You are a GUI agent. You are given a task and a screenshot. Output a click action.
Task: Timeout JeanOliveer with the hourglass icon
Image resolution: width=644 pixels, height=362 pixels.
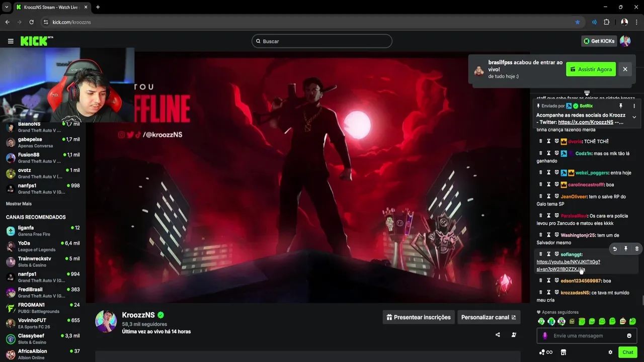[x=549, y=197]
